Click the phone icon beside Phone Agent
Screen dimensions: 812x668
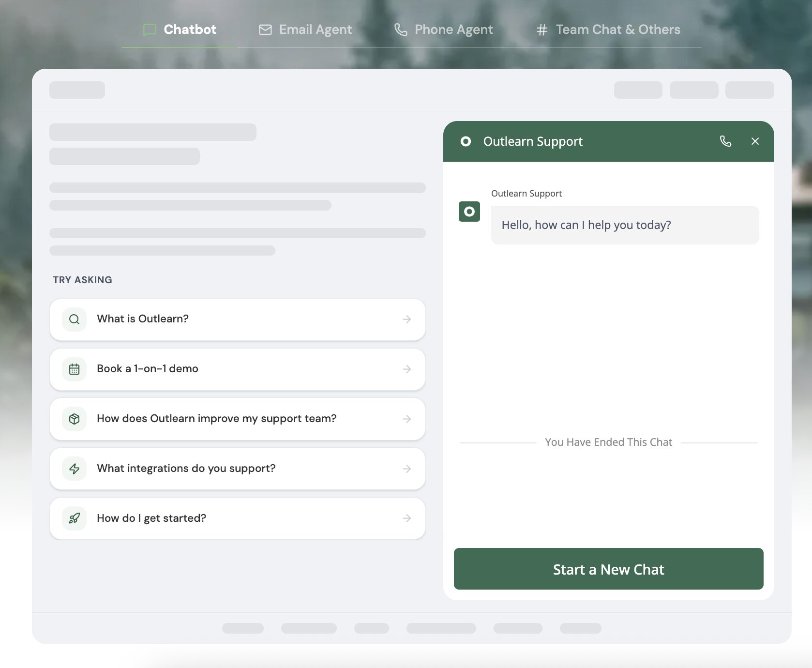point(401,30)
